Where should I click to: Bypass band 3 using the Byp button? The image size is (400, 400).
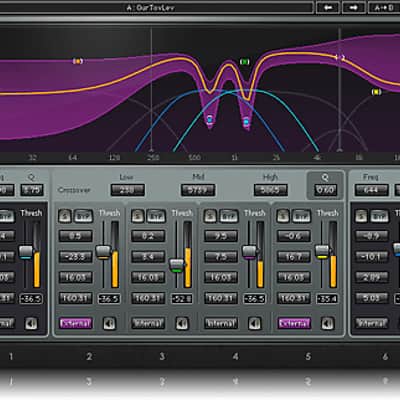point(156,216)
